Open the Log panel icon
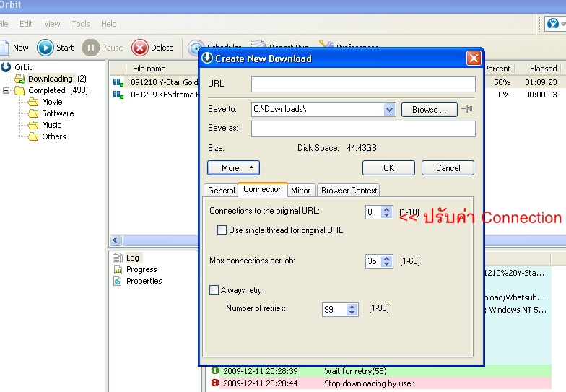 (x=118, y=258)
